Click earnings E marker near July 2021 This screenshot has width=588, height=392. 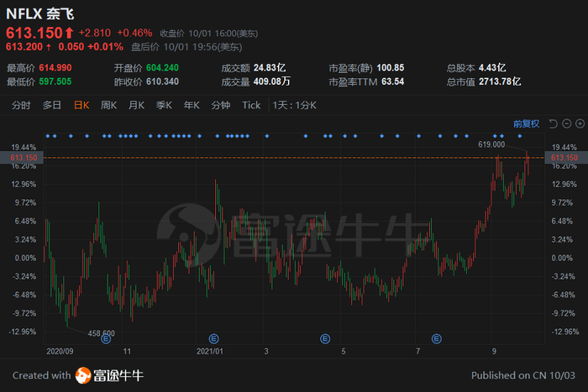point(437,339)
